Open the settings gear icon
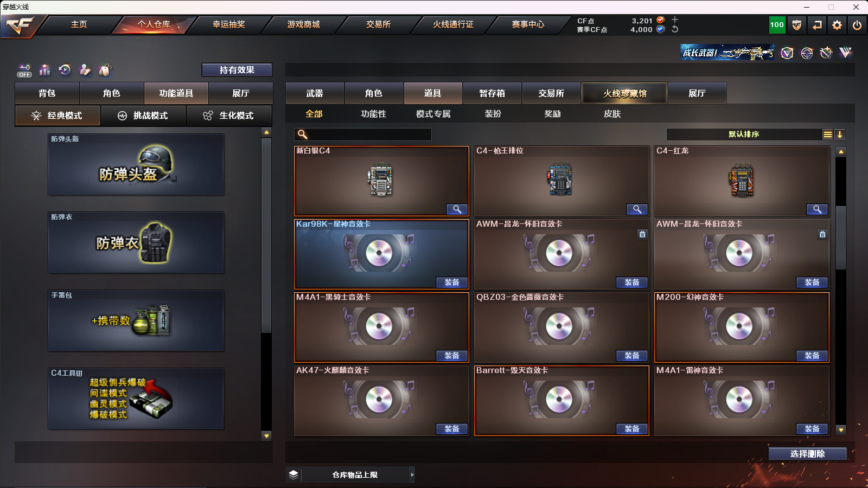Image resolution: width=868 pixels, height=488 pixels. (837, 25)
